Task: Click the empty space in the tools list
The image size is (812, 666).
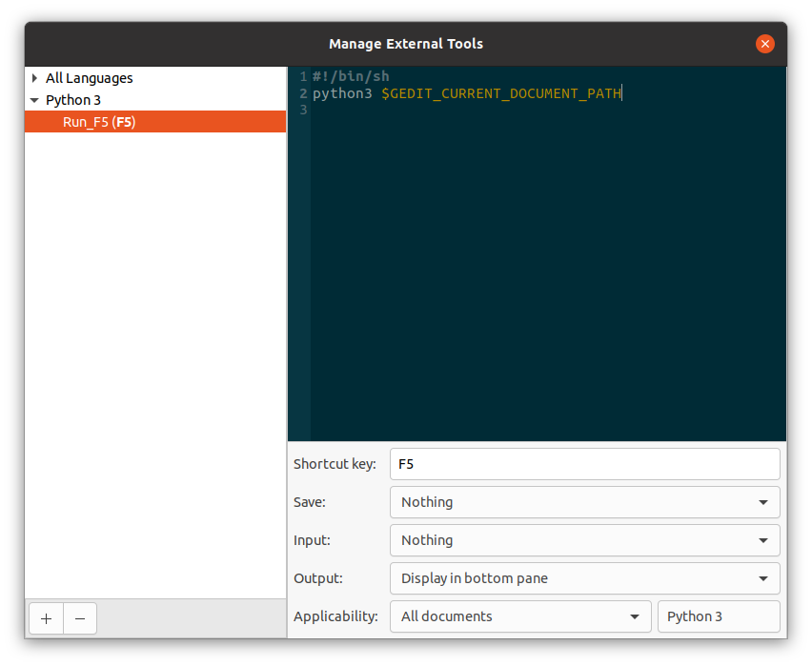Action: pos(155,362)
